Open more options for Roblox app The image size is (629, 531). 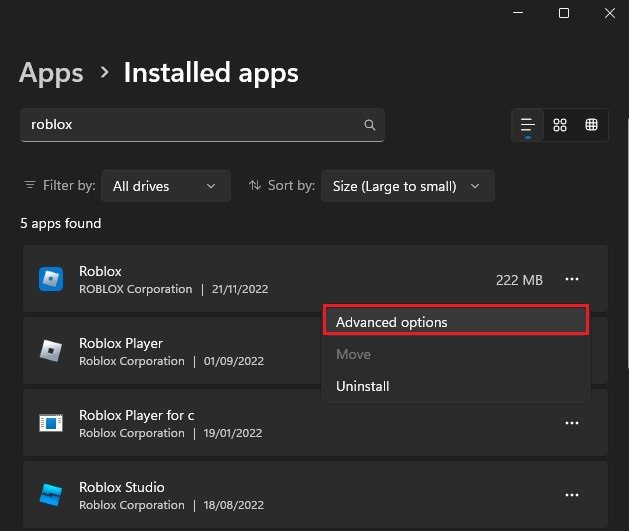click(x=572, y=280)
